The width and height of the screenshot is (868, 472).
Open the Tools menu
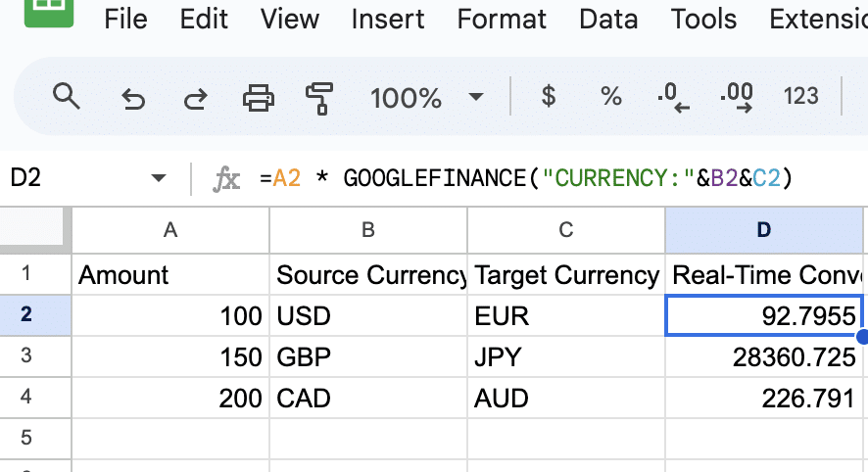[703, 20]
